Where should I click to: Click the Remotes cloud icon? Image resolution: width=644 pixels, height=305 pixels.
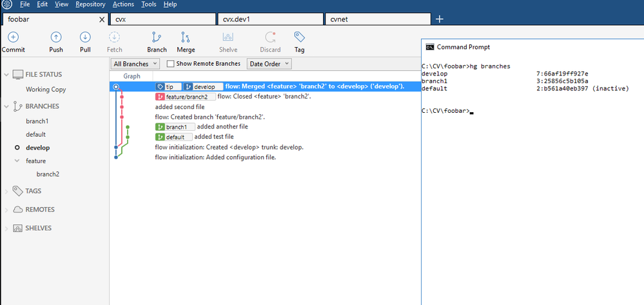pyautogui.click(x=17, y=210)
